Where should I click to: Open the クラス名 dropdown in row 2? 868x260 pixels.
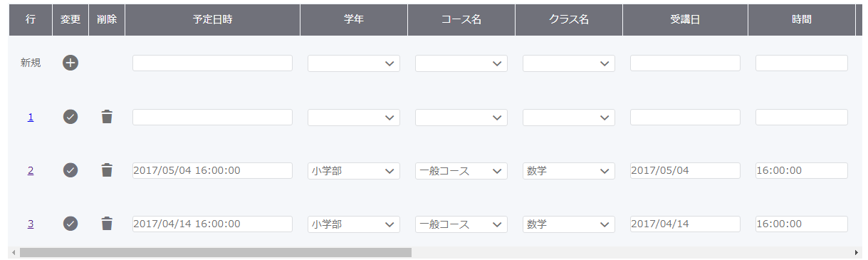point(569,171)
